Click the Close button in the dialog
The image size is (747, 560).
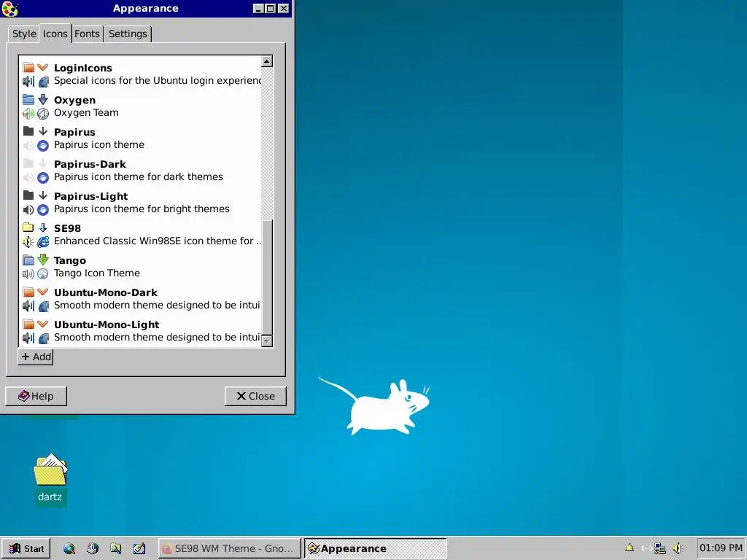[x=255, y=396]
